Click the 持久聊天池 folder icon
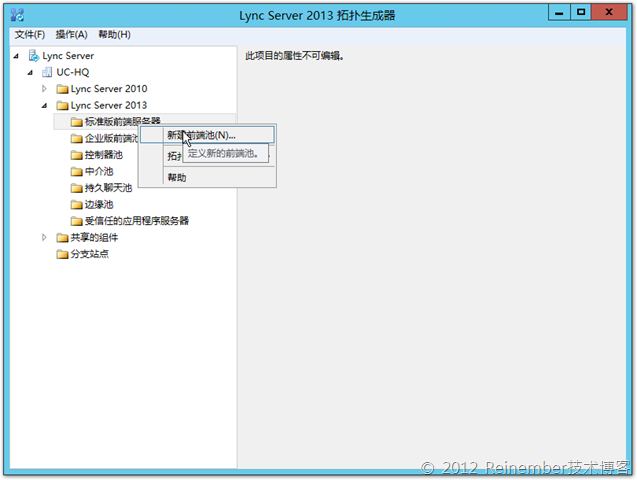The width and height of the screenshot is (637, 480). (76, 188)
